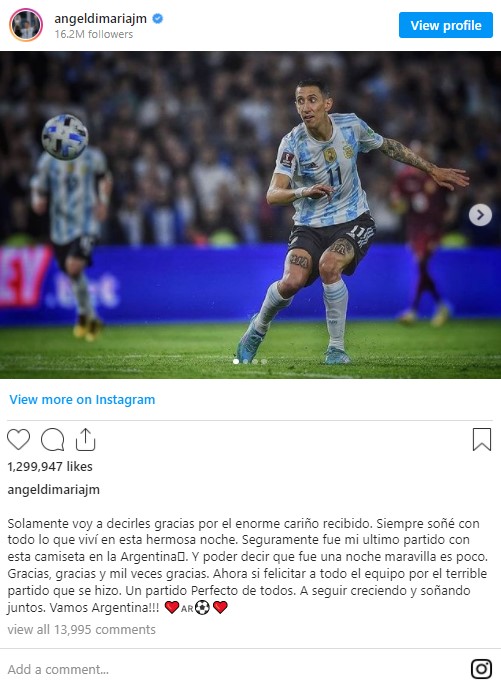Viewport: 501px width, 687px height.
Task: Save the post with the bookmark icon
Action: pos(482,439)
